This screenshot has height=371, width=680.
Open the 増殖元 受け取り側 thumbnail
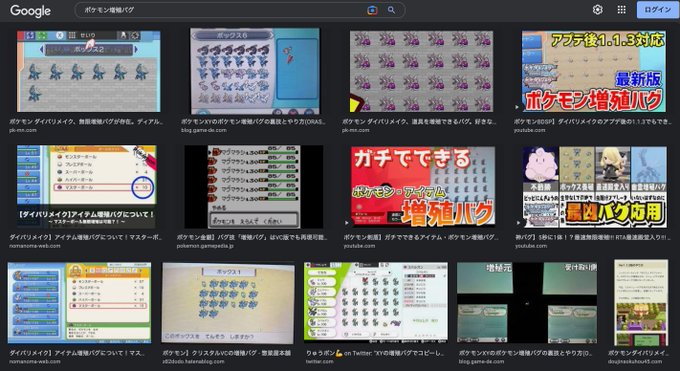point(527,302)
